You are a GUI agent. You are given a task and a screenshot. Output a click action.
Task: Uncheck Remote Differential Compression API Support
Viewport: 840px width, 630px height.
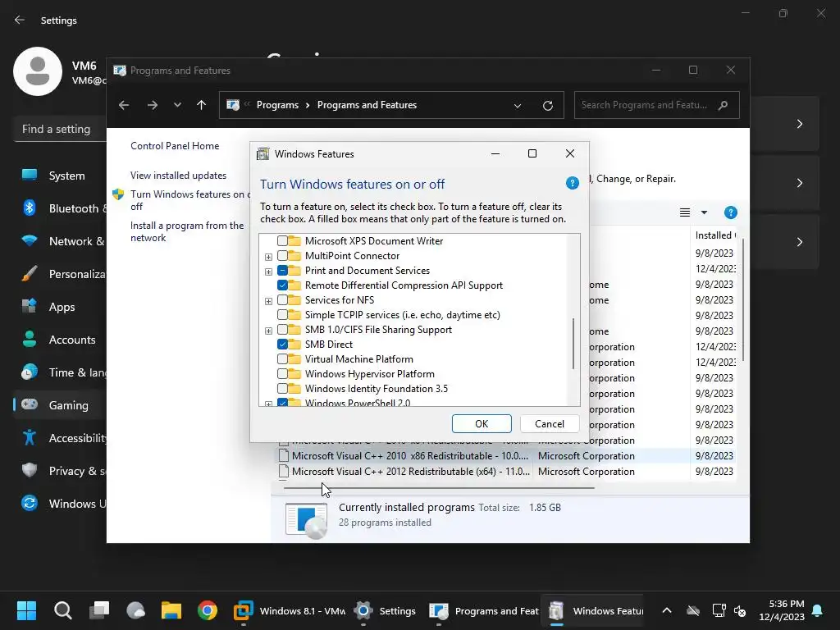pos(282,285)
